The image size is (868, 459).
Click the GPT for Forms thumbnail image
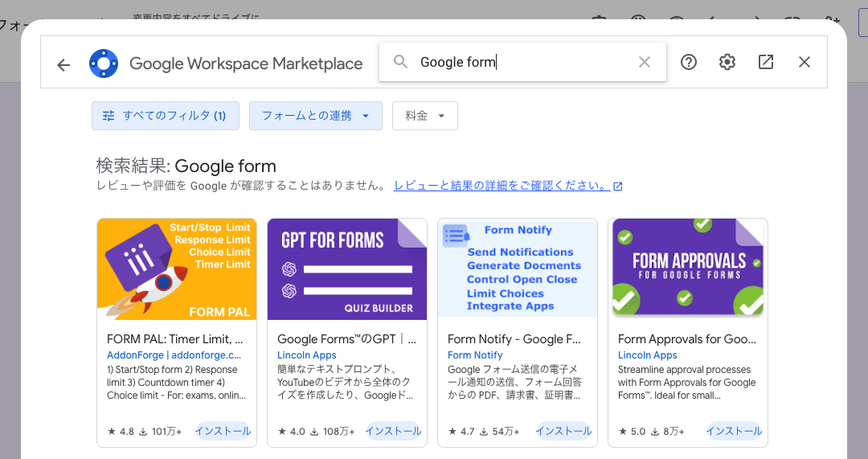[x=347, y=269]
